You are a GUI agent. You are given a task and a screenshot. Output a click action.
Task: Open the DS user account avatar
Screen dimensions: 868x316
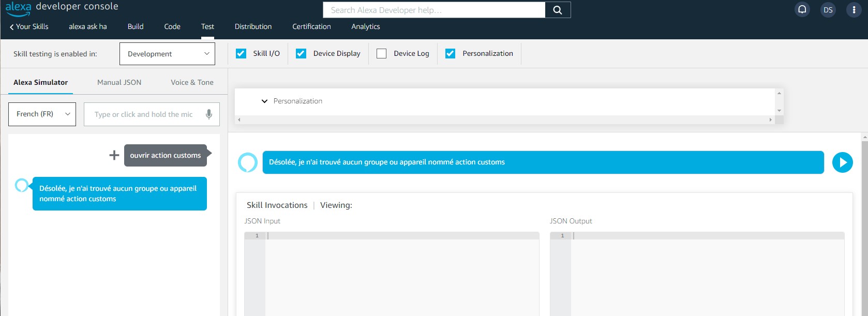tap(828, 10)
